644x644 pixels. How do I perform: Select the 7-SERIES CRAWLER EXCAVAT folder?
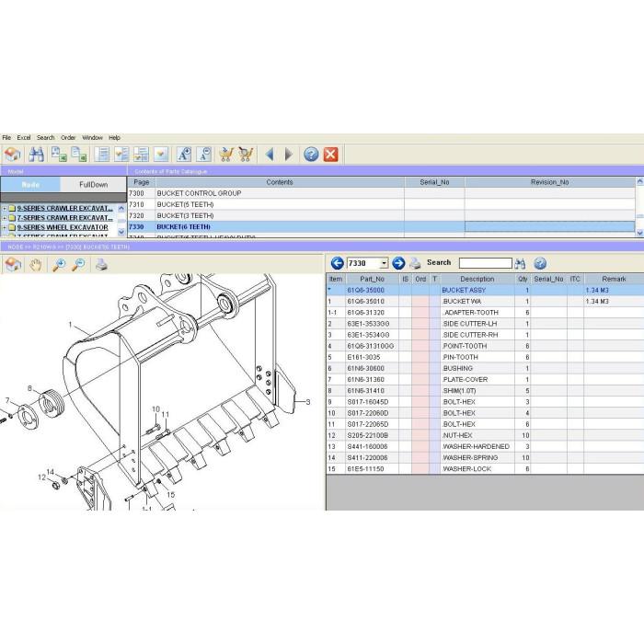[65, 218]
